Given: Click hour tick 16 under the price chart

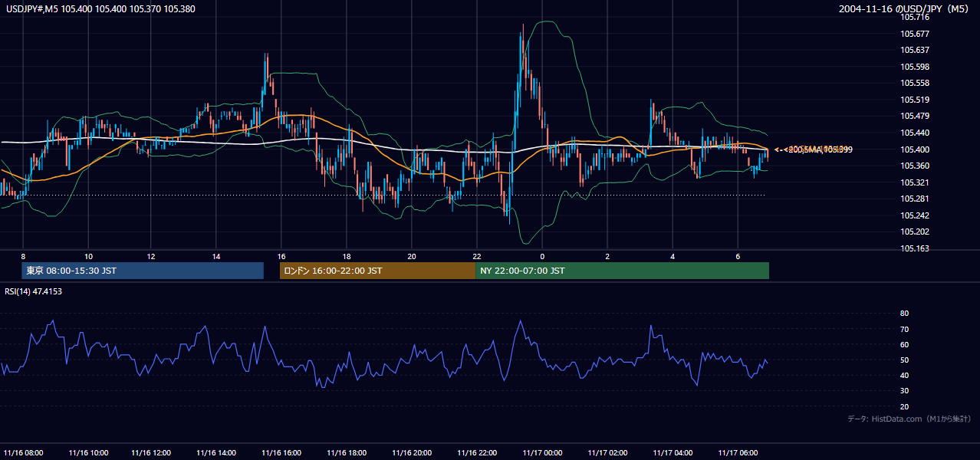Looking at the screenshot, I should [x=281, y=256].
